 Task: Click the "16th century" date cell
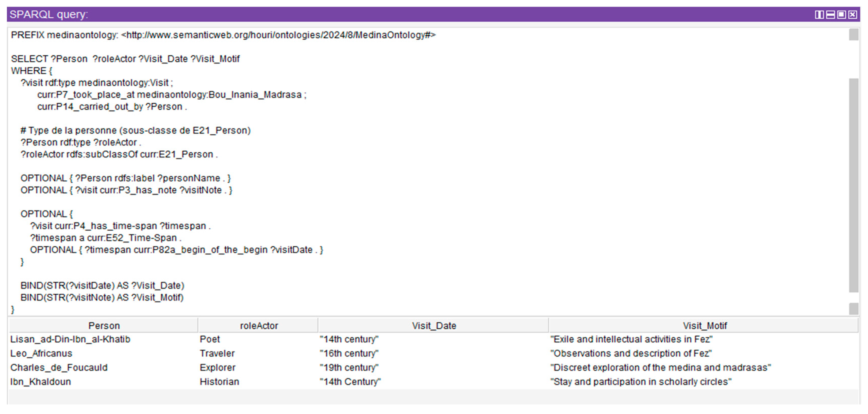[349, 353]
